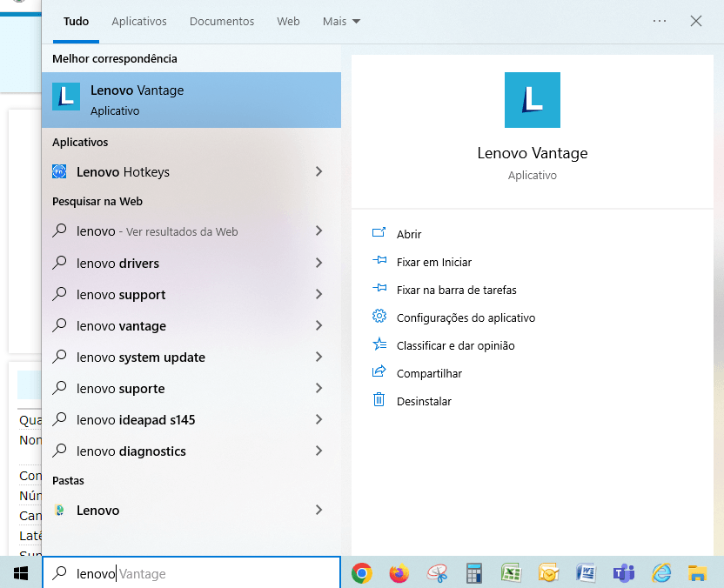Open Excel from the taskbar

pos(511,573)
